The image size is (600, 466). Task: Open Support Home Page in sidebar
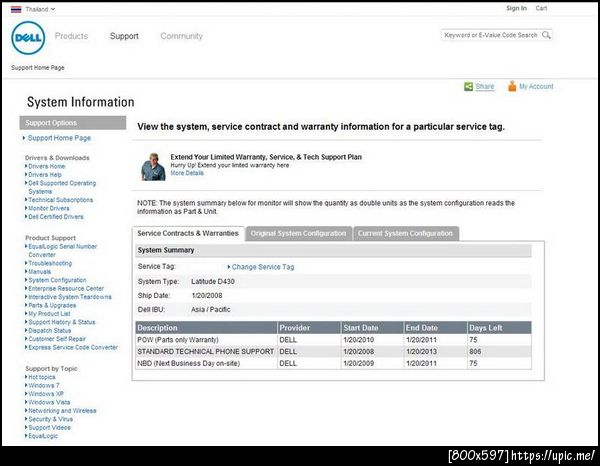click(59, 138)
